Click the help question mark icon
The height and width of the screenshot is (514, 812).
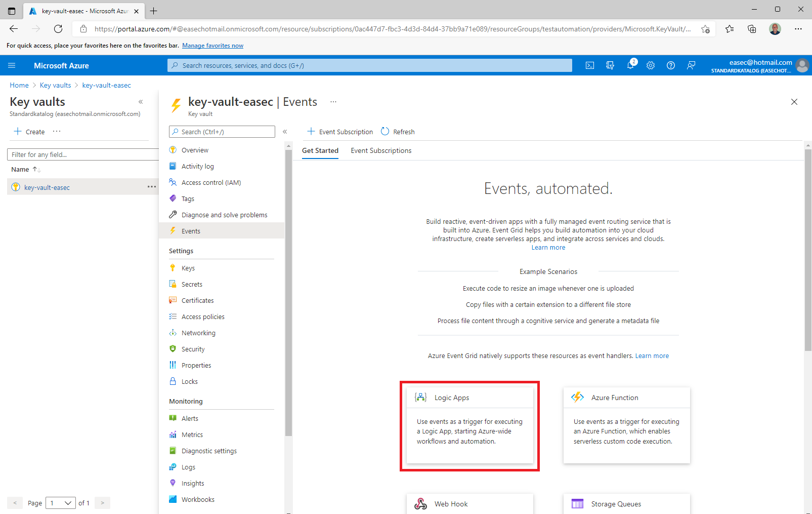pos(671,65)
